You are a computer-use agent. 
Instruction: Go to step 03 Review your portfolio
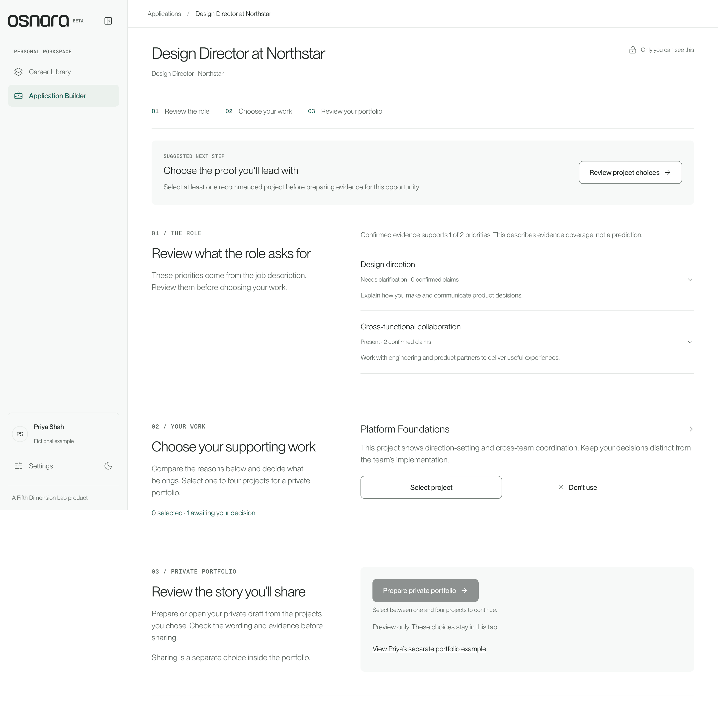point(345,111)
